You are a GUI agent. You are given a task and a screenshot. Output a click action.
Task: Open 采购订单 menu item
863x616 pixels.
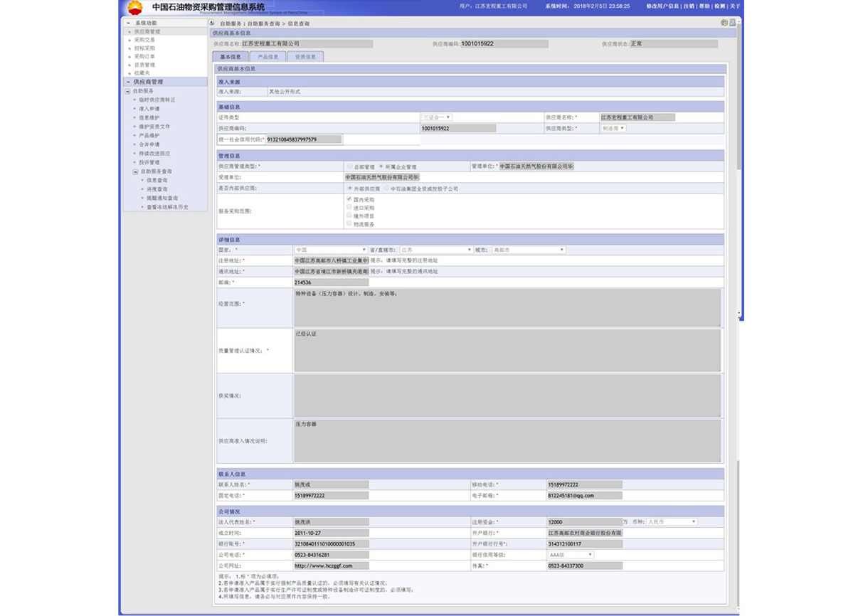(144, 56)
